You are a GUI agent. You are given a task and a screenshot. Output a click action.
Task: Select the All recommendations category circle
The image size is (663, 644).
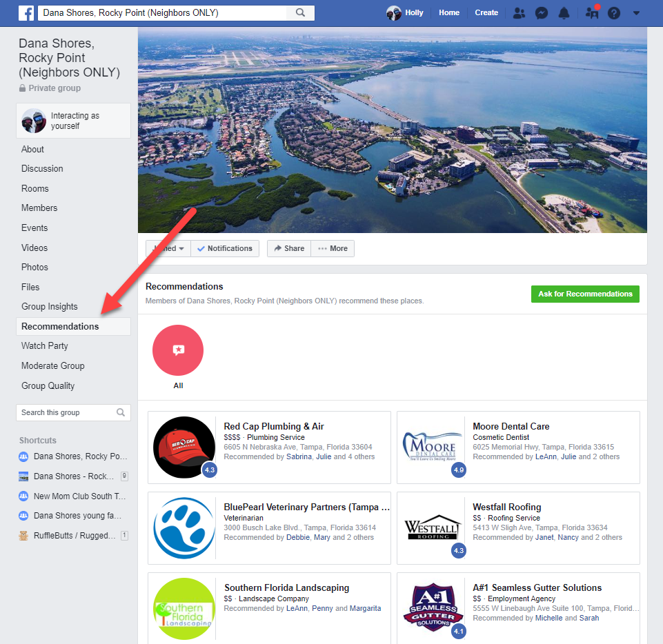(178, 350)
